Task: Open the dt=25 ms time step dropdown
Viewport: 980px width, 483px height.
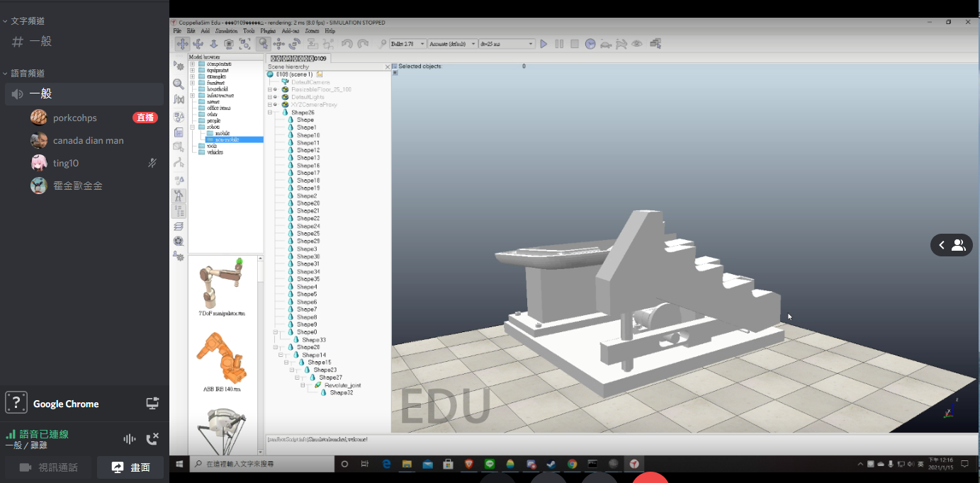Action: click(x=507, y=44)
